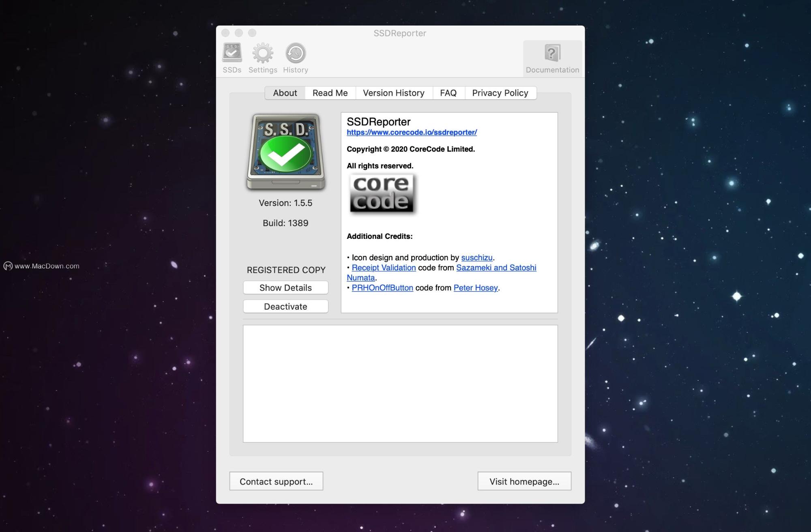The height and width of the screenshot is (532, 811).
Task: Click the All rights reserved. text
Action: click(x=380, y=166)
